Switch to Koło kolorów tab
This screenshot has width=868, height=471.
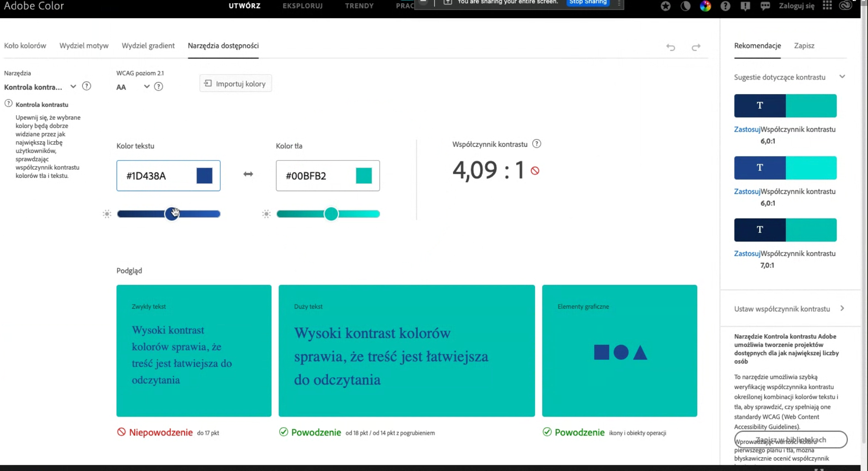(x=25, y=46)
